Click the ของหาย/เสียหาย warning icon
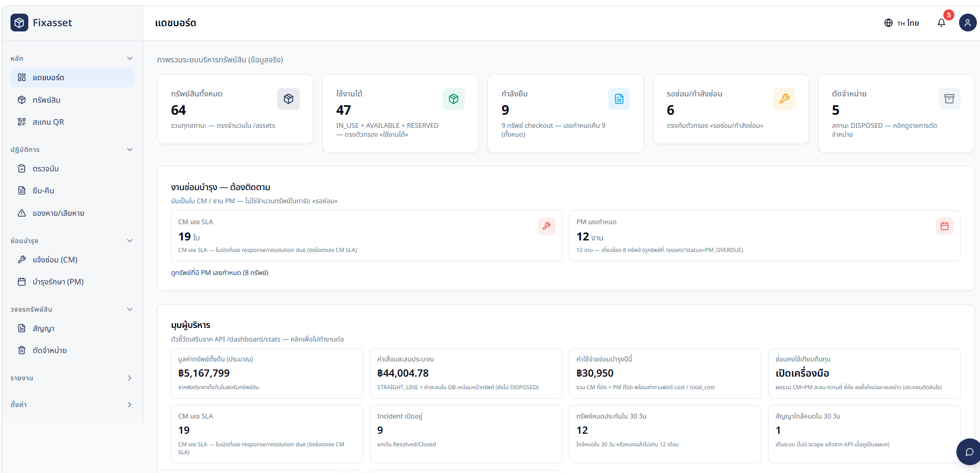Viewport: 980px width, 473px height. pyautogui.click(x=21, y=213)
